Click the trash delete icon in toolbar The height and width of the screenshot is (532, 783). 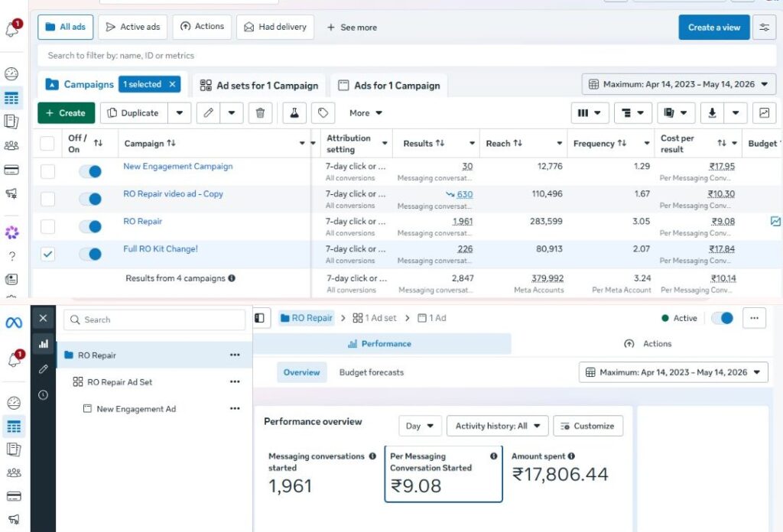pos(260,113)
